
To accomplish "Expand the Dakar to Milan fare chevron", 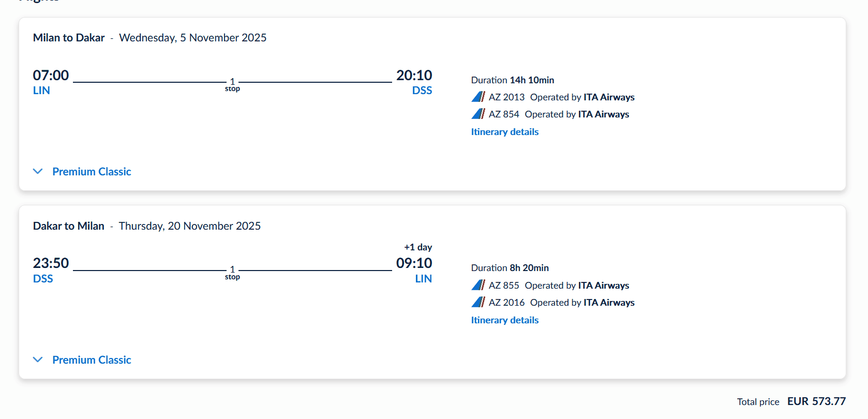I will pos(38,360).
